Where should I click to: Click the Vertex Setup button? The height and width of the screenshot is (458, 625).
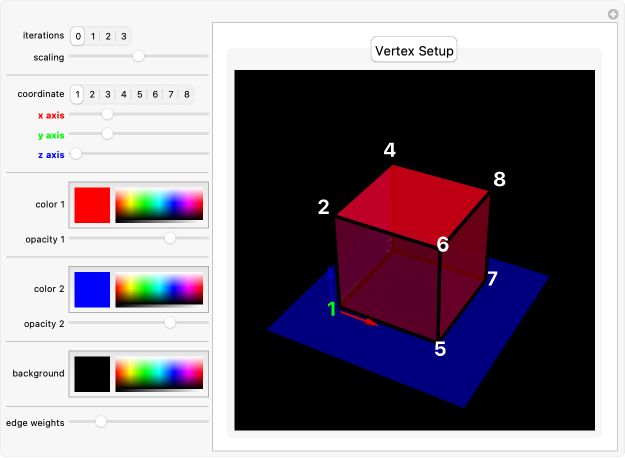click(414, 50)
